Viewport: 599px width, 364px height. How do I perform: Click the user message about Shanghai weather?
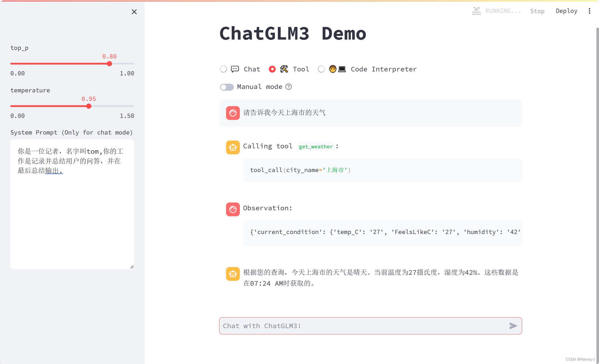[284, 113]
